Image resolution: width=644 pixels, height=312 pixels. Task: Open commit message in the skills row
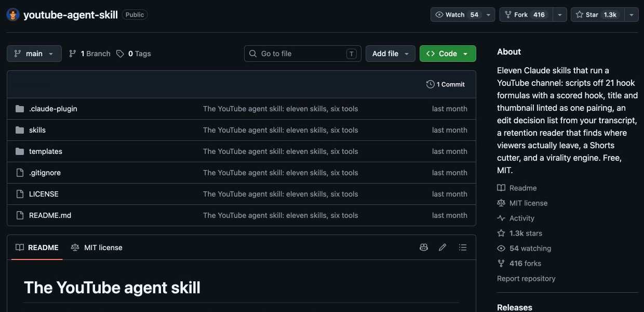tap(280, 130)
